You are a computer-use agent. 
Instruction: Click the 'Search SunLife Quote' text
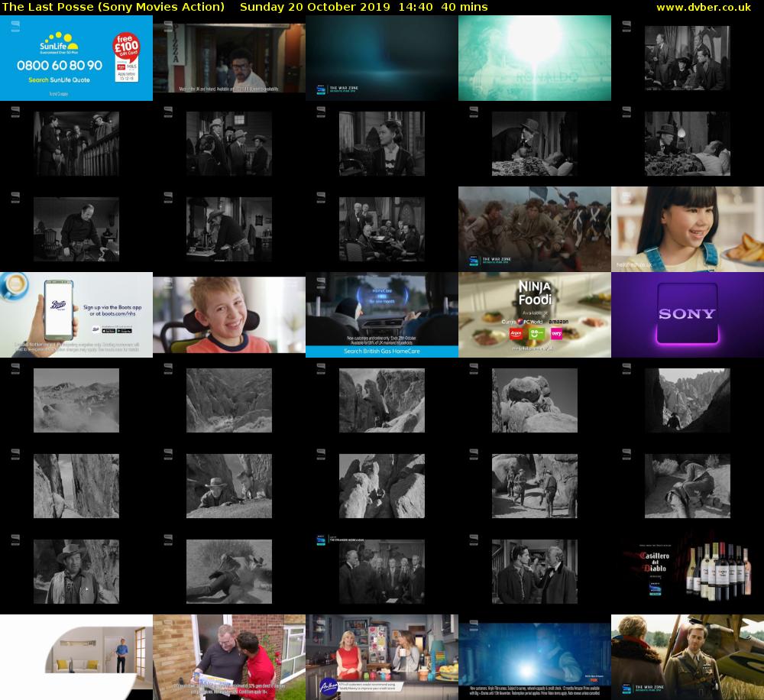(59, 80)
